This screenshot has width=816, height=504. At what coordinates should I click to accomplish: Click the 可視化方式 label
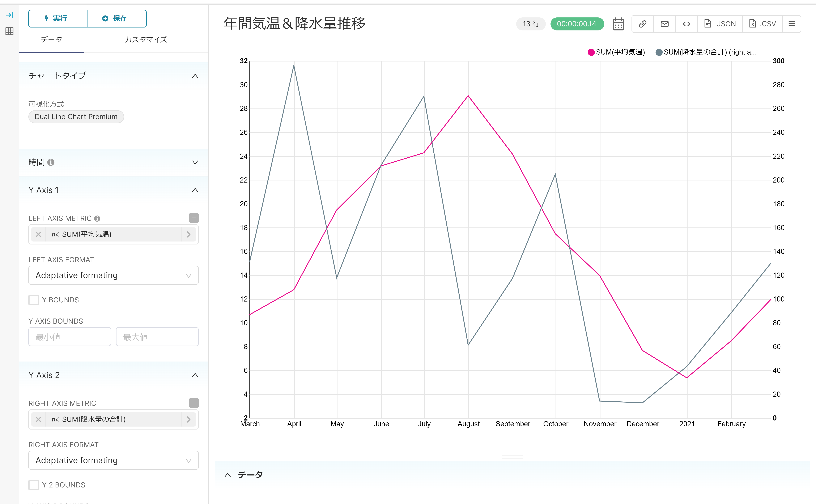(x=46, y=104)
